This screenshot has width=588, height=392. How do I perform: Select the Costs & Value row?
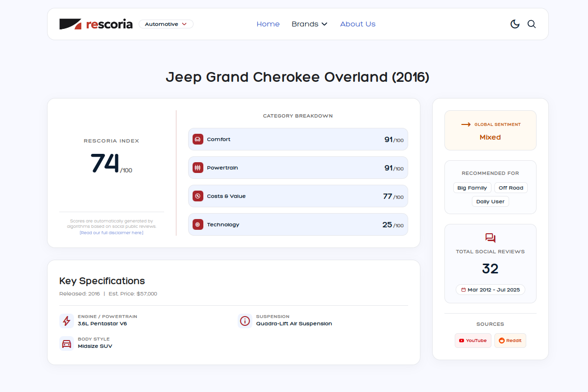[298, 196]
